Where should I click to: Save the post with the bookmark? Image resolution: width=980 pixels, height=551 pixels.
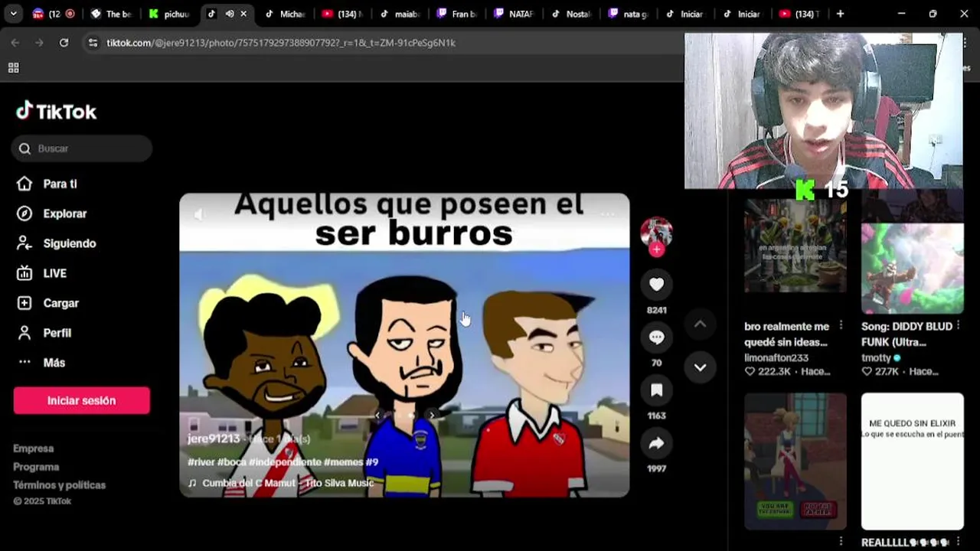click(x=656, y=390)
